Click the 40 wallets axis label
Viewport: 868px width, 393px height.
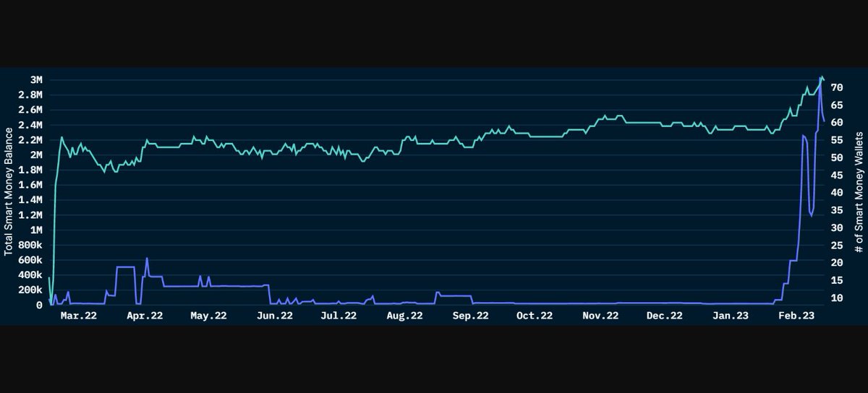[x=837, y=193]
